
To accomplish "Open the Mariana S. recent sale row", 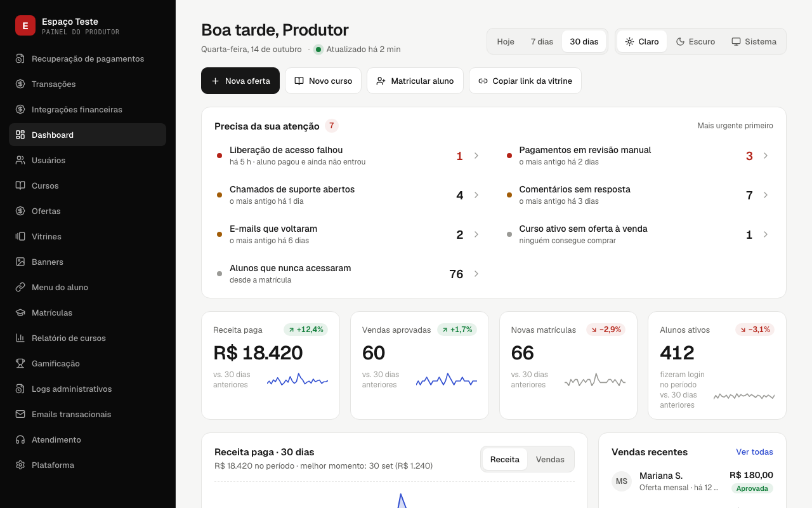I will pos(692,481).
